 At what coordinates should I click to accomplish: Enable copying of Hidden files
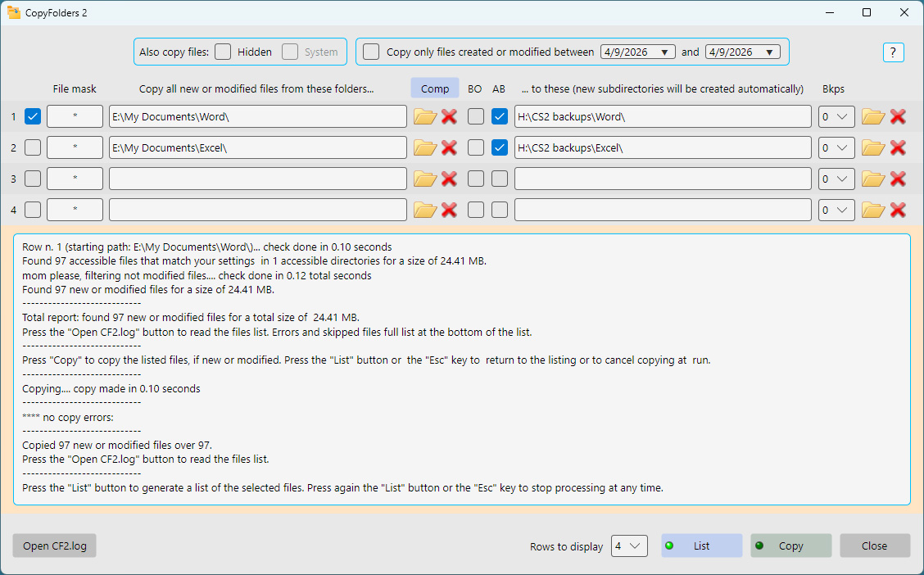click(x=223, y=52)
